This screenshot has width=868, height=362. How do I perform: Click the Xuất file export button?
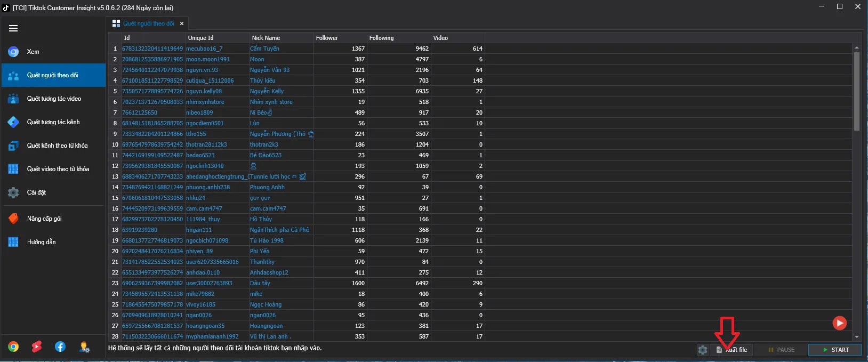tap(732, 350)
